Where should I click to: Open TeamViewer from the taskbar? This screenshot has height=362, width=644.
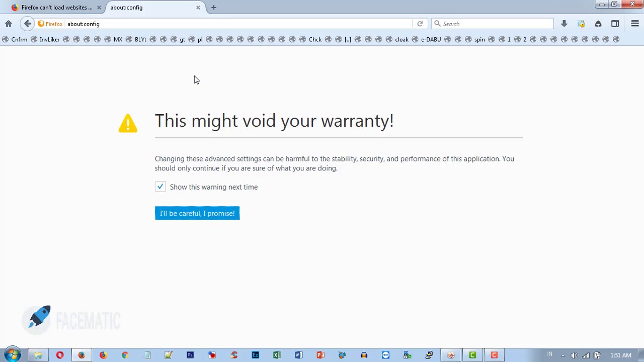tap(385, 355)
